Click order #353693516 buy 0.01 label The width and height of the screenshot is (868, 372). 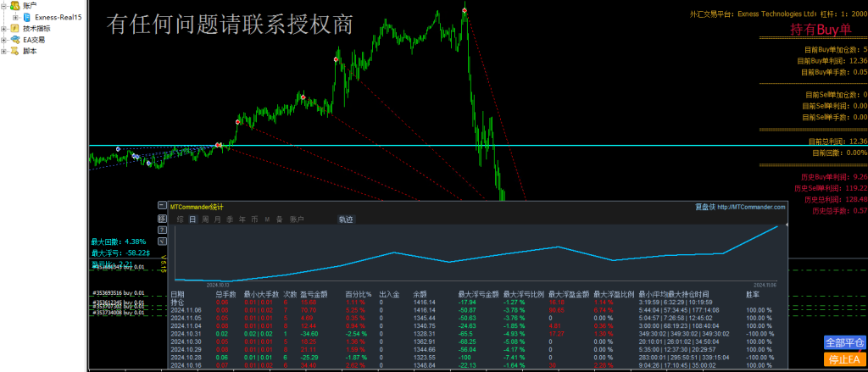pos(119,293)
